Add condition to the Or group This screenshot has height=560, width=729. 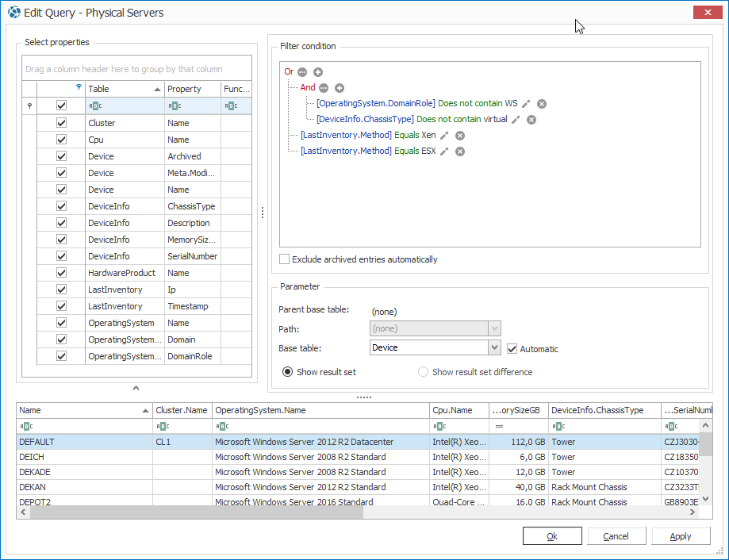(318, 72)
